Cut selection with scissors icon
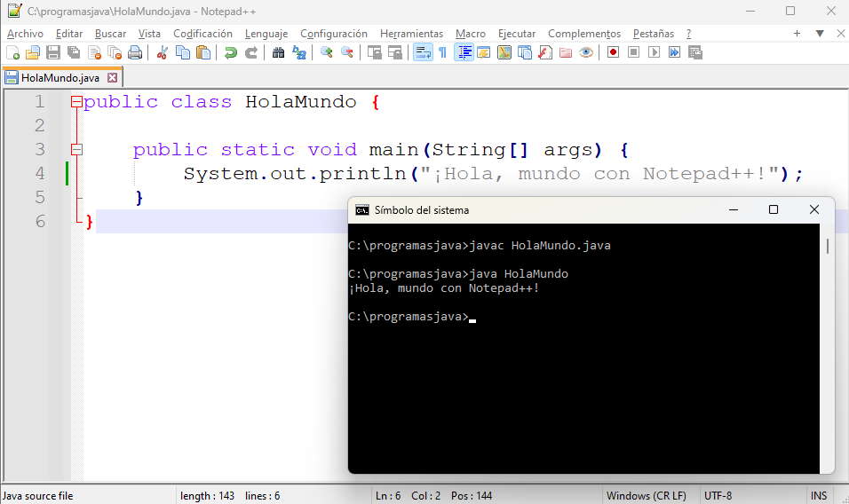 pyautogui.click(x=162, y=52)
